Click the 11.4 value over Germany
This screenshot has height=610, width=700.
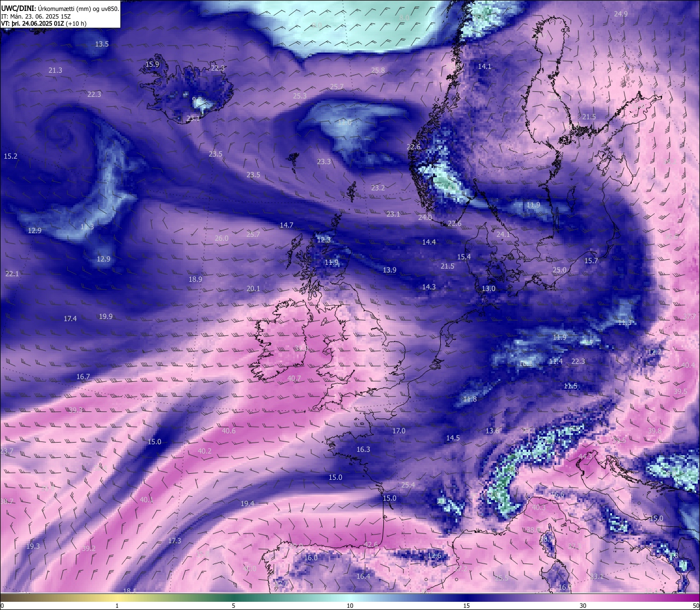point(556,362)
